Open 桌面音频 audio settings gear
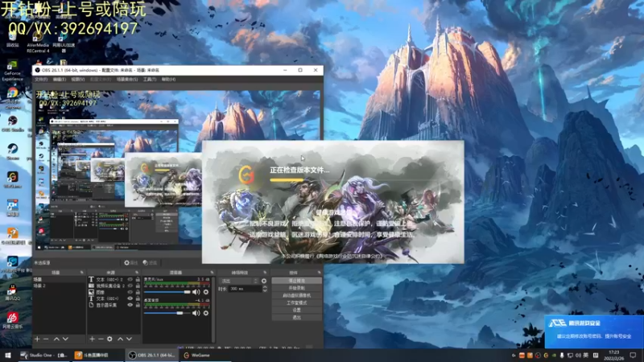Viewport: 644px width, 362px height. (206, 313)
